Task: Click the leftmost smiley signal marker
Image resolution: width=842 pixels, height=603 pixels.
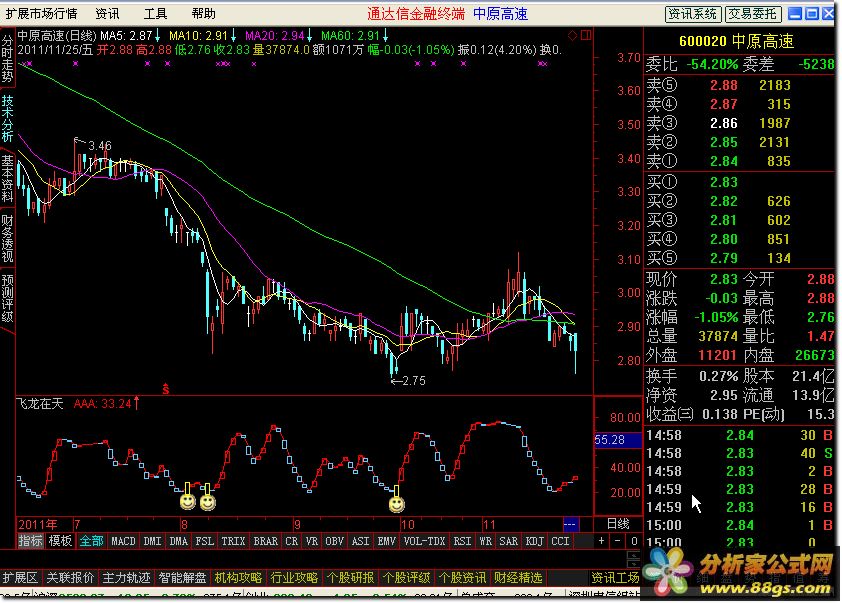Action: tap(187, 502)
